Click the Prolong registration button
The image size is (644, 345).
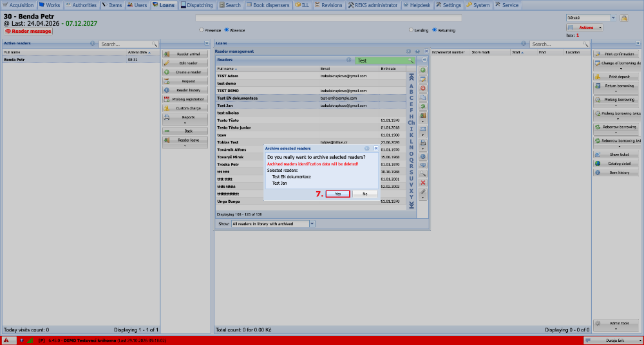point(184,99)
